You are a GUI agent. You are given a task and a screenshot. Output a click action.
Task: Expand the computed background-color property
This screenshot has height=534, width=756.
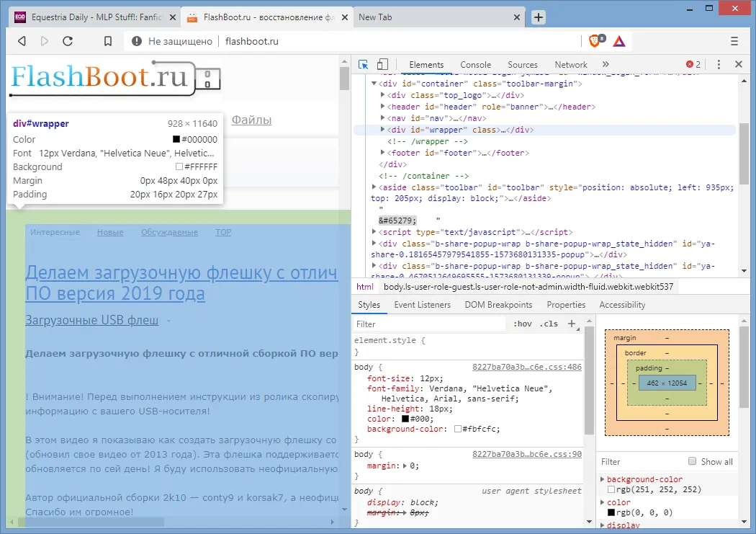602,479
